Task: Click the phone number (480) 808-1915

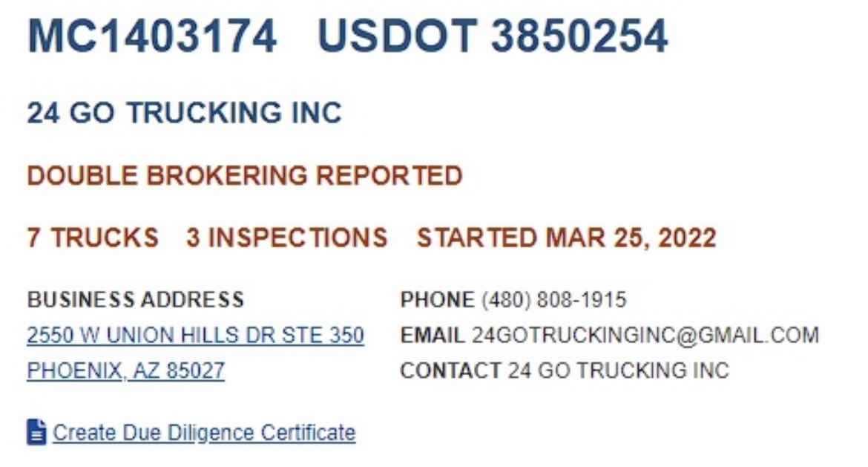Action: (x=553, y=300)
